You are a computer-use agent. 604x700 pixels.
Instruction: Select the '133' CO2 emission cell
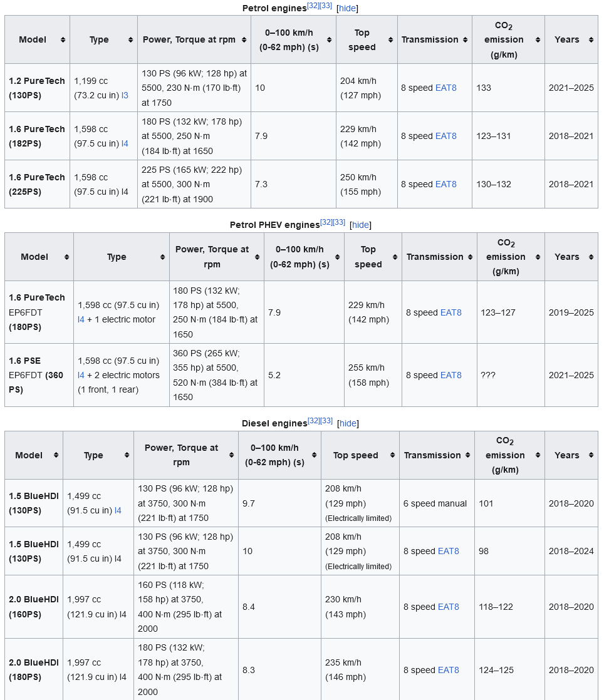(508, 88)
